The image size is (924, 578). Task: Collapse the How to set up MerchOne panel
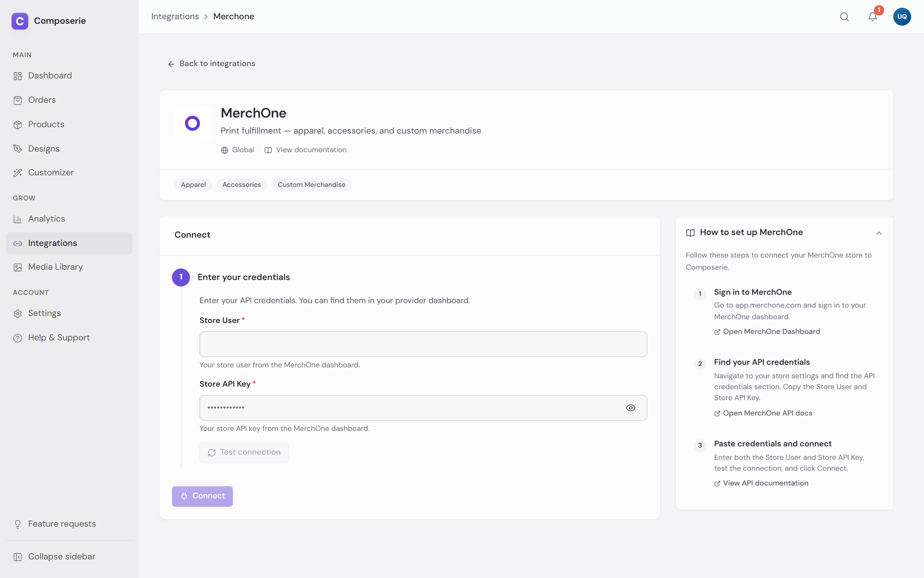point(879,233)
